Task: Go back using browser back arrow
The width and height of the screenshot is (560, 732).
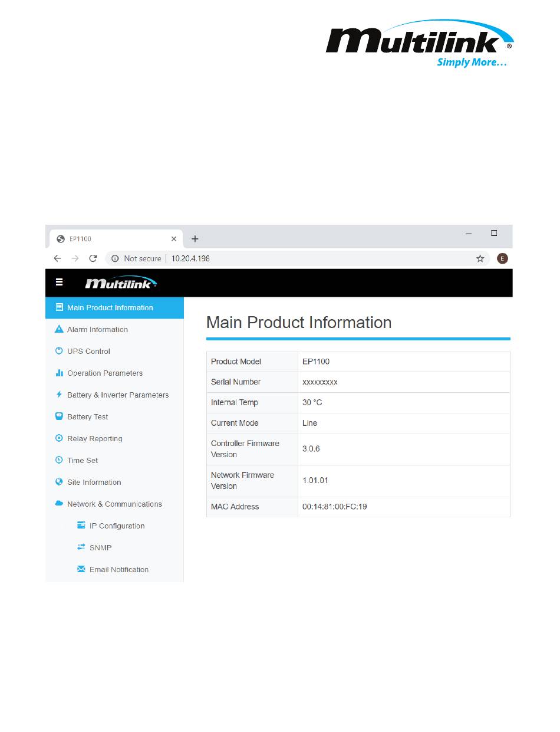Action: [x=57, y=258]
